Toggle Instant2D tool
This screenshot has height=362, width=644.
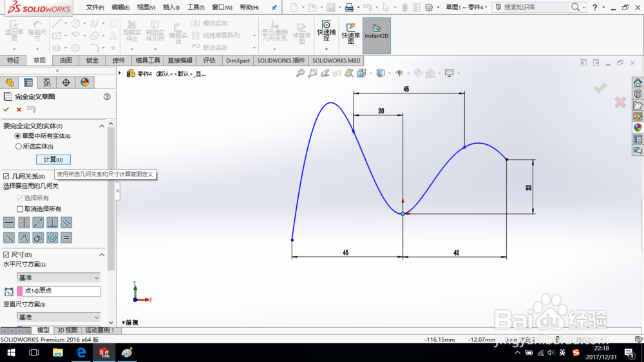[x=377, y=35]
